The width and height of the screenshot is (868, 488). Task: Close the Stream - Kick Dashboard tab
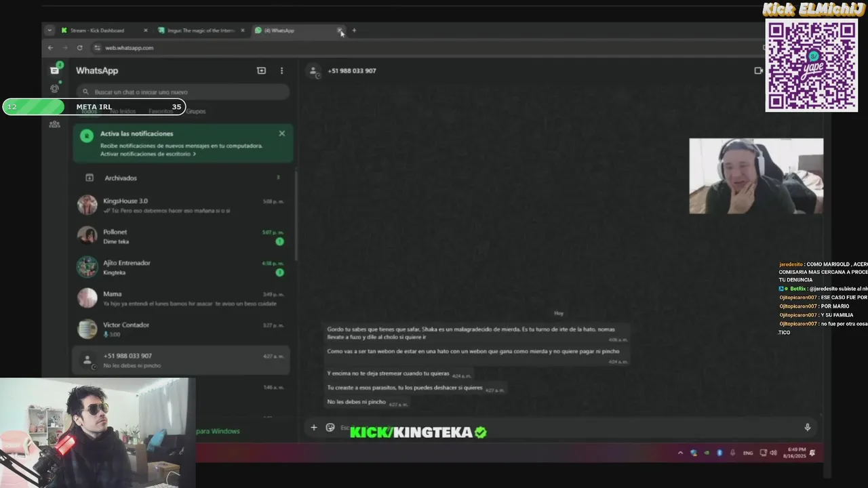pos(145,30)
